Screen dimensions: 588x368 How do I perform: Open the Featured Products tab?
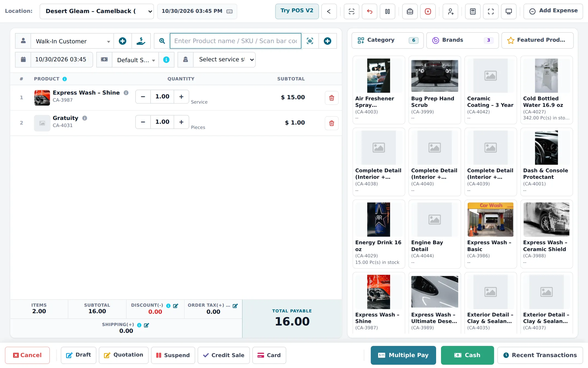tap(537, 40)
